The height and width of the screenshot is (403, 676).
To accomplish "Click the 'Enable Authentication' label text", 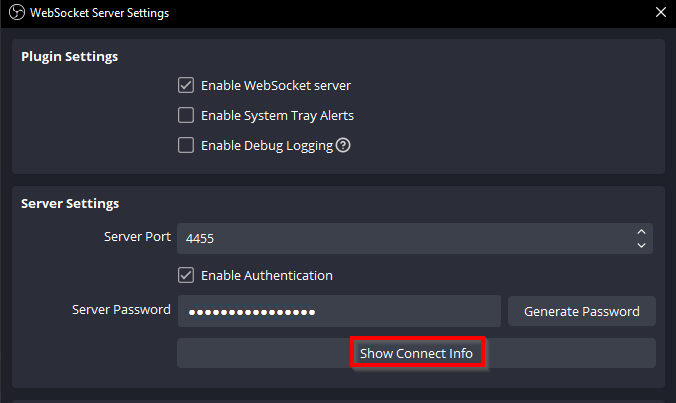I will click(266, 275).
